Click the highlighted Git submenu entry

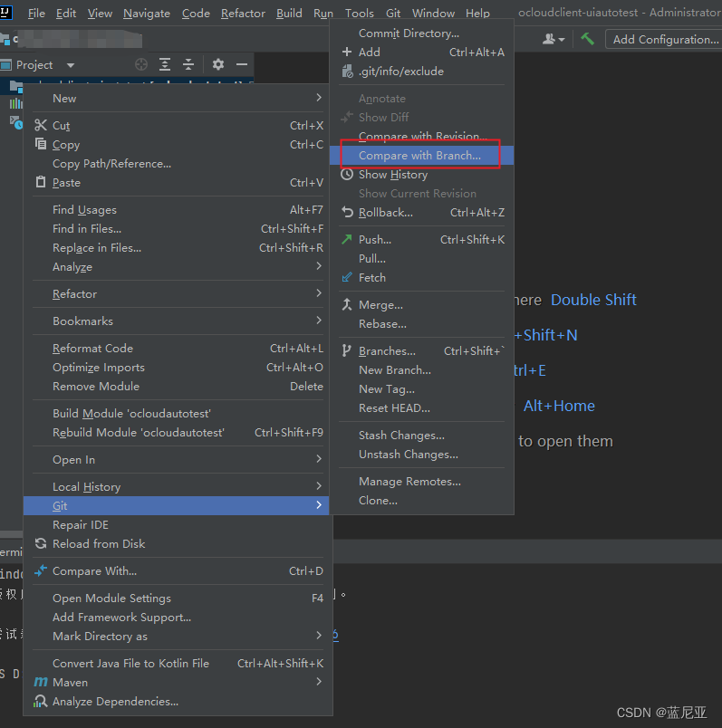coord(176,505)
